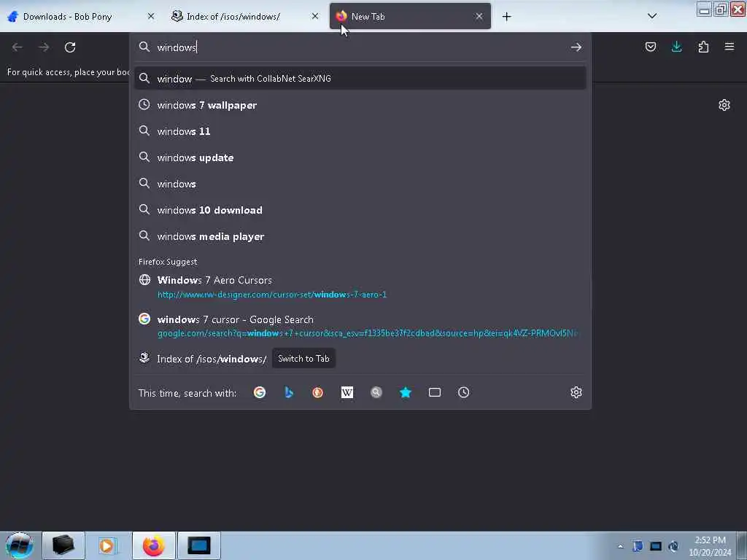Select Index of /isos/windows/ suggestion
The width and height of the screenshot is (747, 560).
212,359
